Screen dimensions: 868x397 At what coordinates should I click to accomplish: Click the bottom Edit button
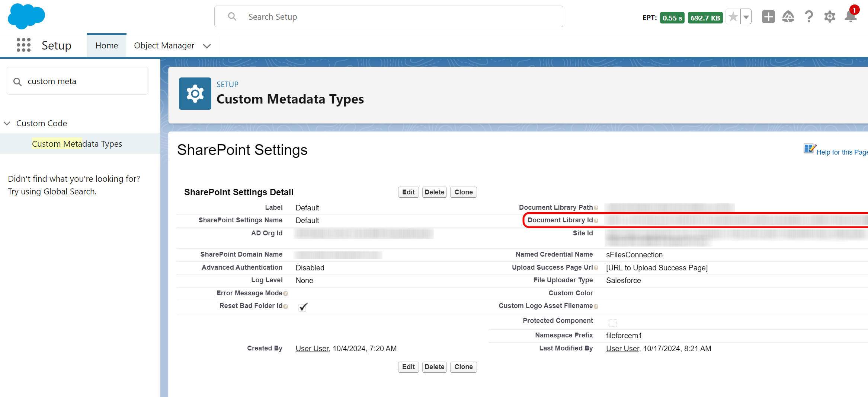[408, 367]
